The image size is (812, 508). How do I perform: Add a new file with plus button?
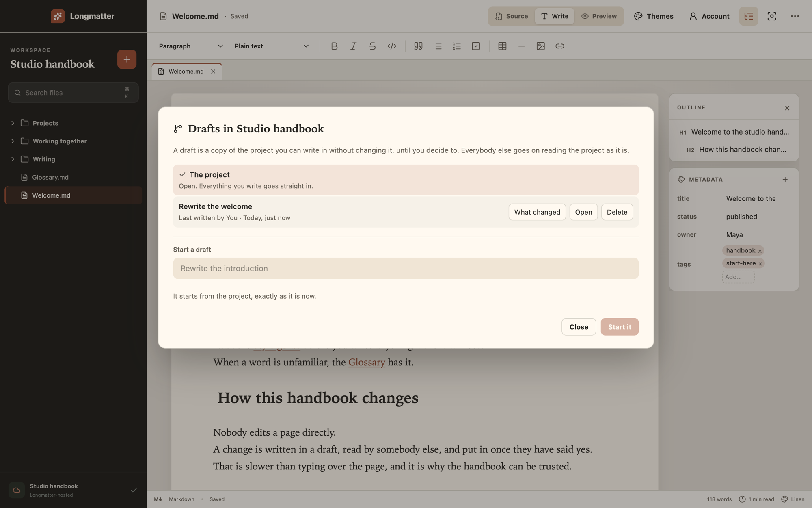click(x=127, y=59)
